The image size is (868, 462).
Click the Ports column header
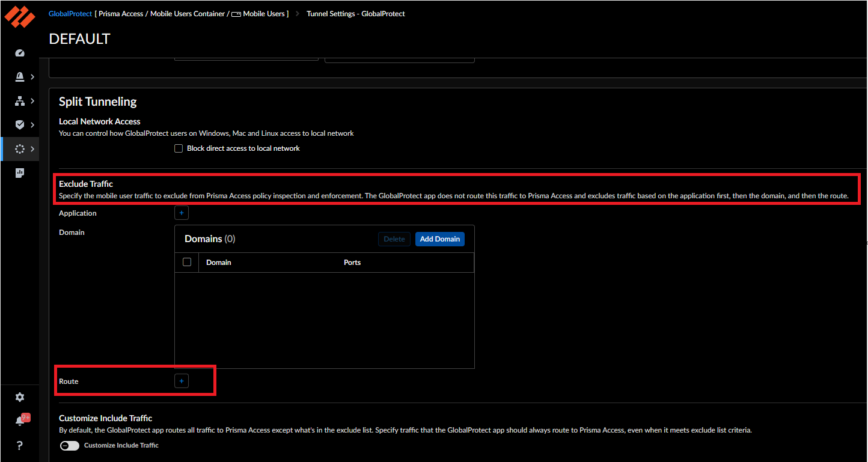(x=352, y=263)
